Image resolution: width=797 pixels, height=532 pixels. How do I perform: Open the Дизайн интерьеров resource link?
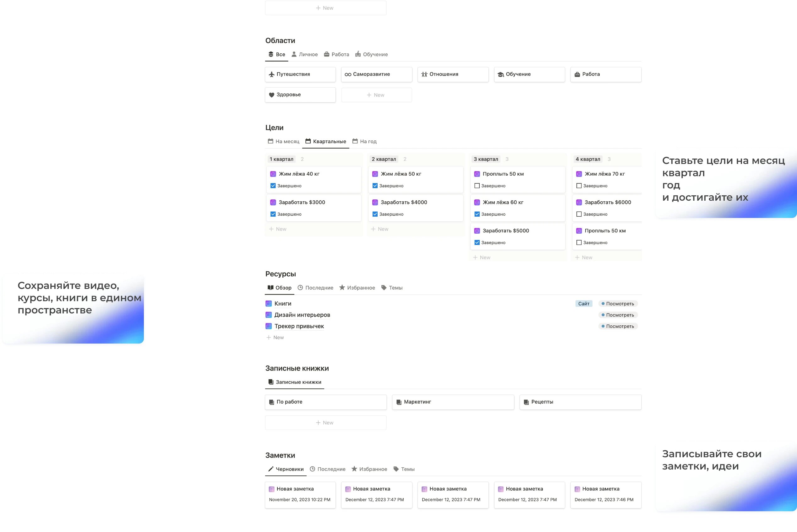(x=302, y=315)
